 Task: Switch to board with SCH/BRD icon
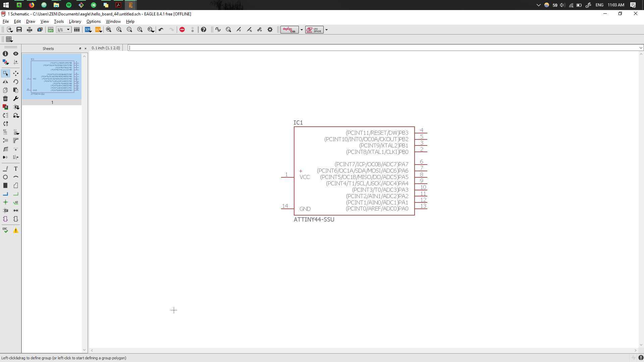[x=50, y=29]
